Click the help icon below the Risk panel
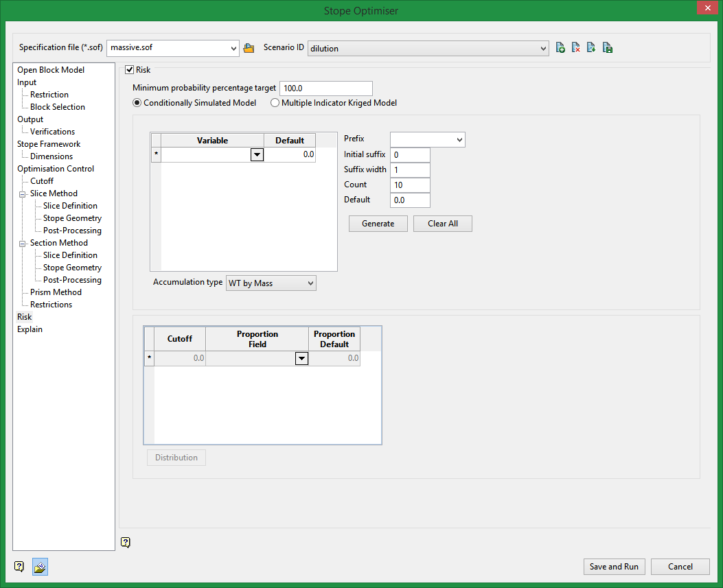The image size is (723, 588). 125,543
